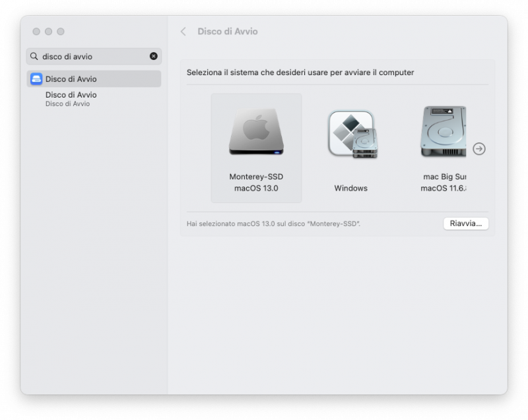Select the Monterey-SSD startup disk icon
The width and height of the screenshot is (528, 420).
[256, 131]
